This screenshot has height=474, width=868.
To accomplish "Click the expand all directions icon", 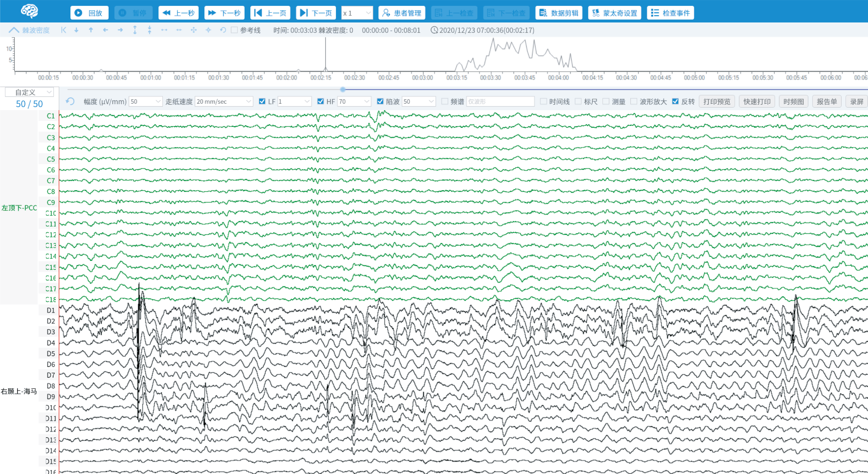I will point(194,30).
